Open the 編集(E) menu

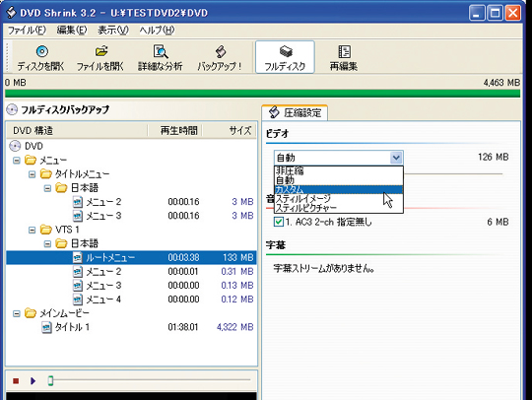pos(72,31)
